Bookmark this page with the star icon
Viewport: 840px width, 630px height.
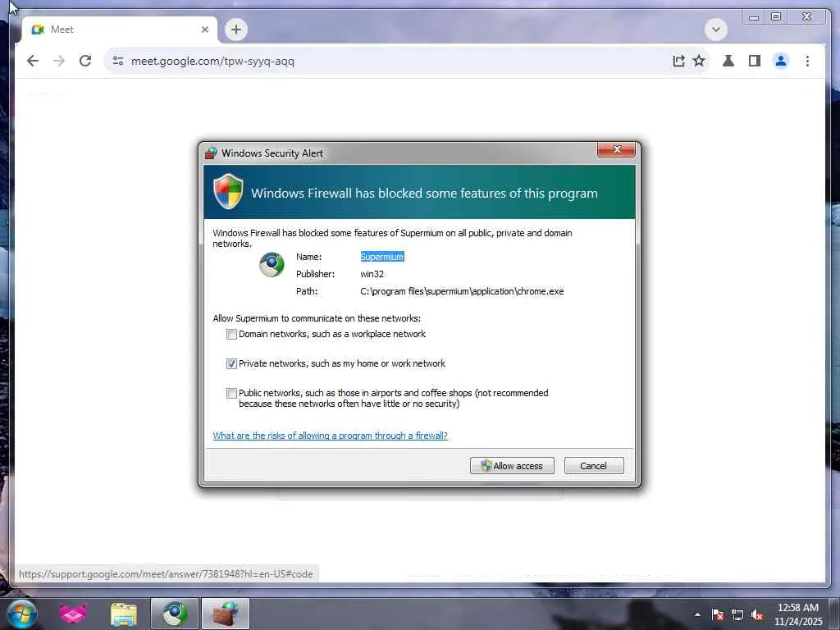[x=699, y=61]
